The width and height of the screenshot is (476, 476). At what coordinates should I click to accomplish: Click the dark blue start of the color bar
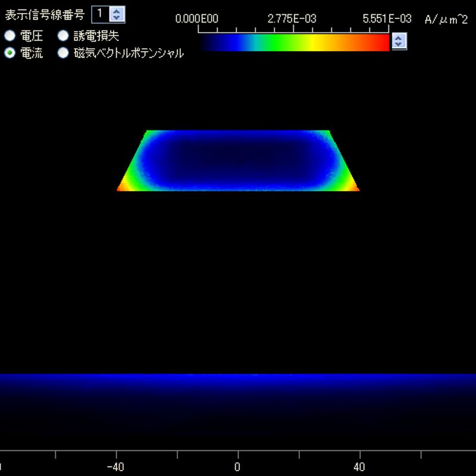(208, 42)
